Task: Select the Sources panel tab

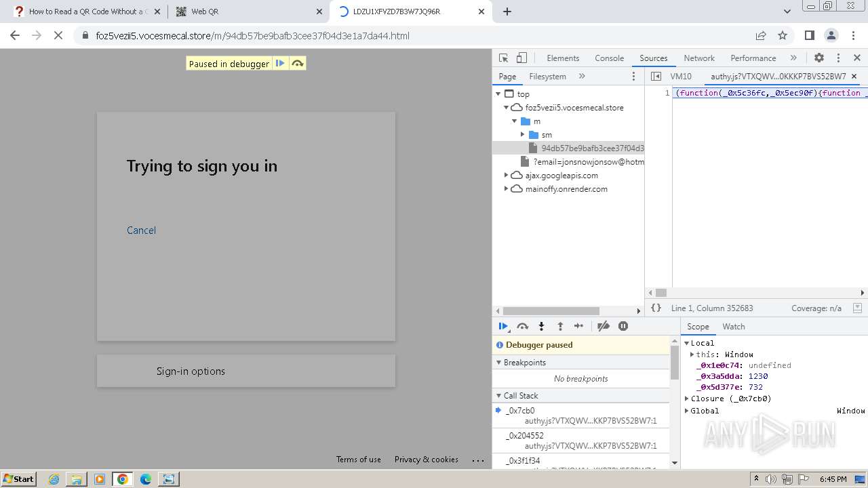Action: coord(653,58)
